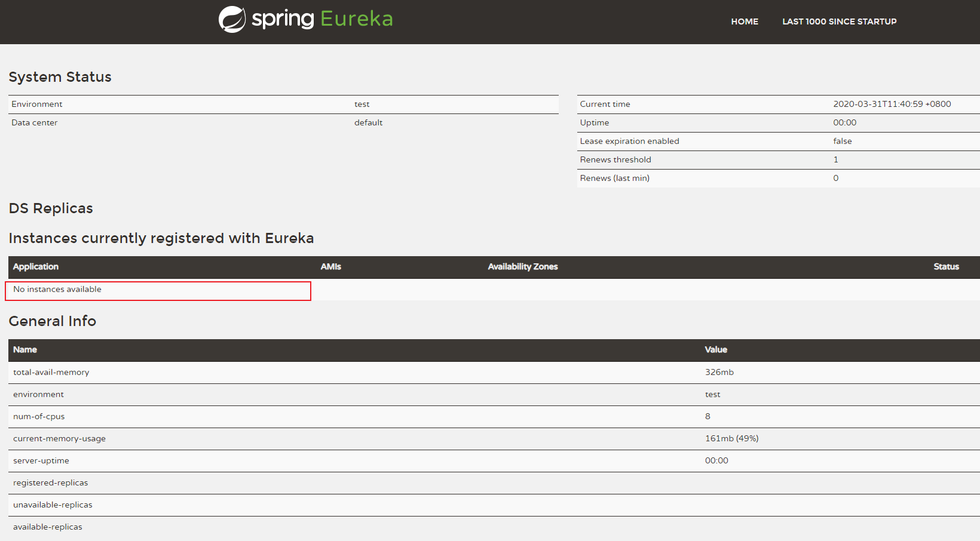Click the DS Replicas heading
Screen dimensions: 980x541
pyautogui.click(x=51, y=208)
